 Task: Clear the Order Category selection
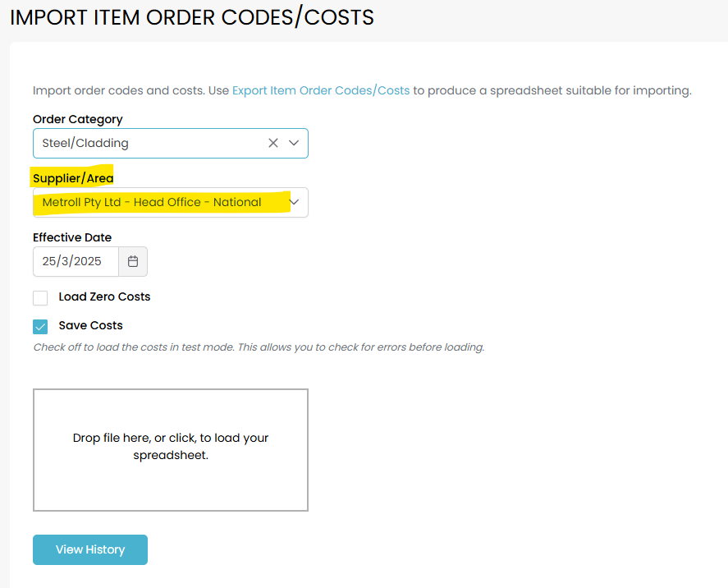(273, 143)
